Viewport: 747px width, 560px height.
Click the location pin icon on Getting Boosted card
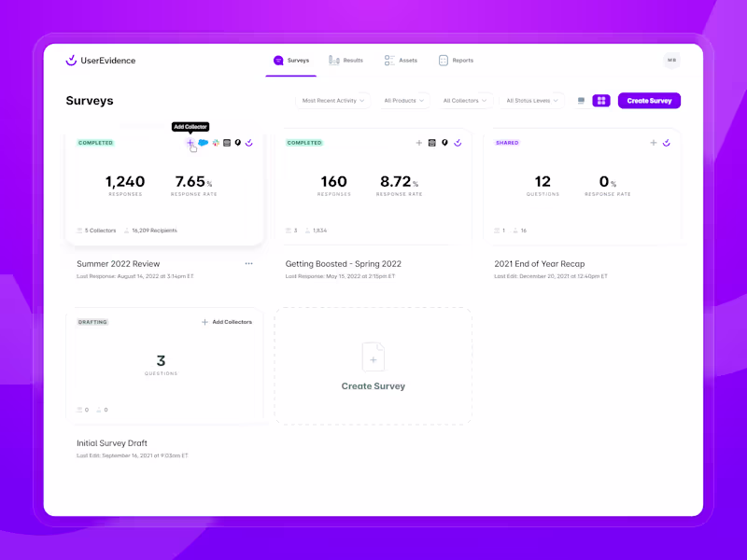(x=444, y=143)
